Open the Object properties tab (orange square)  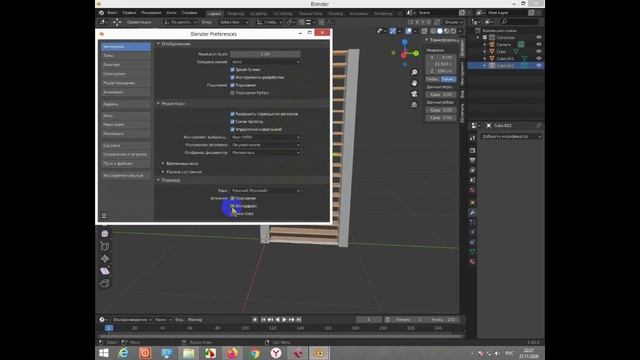tap(472, 202)
